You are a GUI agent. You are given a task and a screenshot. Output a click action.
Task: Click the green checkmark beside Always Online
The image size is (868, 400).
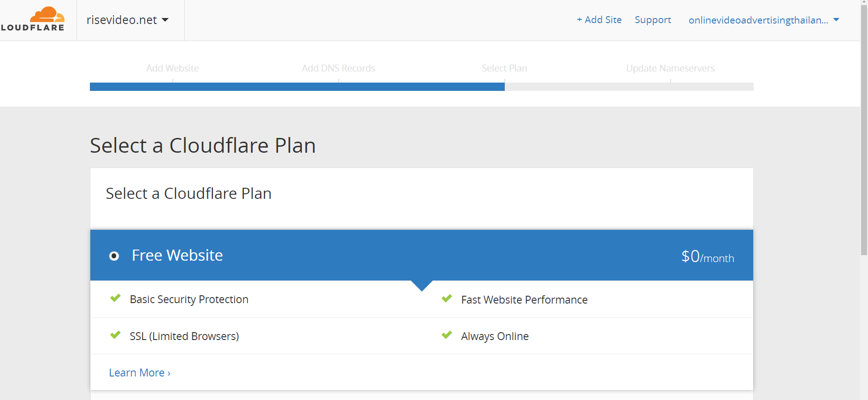point(447,335)
